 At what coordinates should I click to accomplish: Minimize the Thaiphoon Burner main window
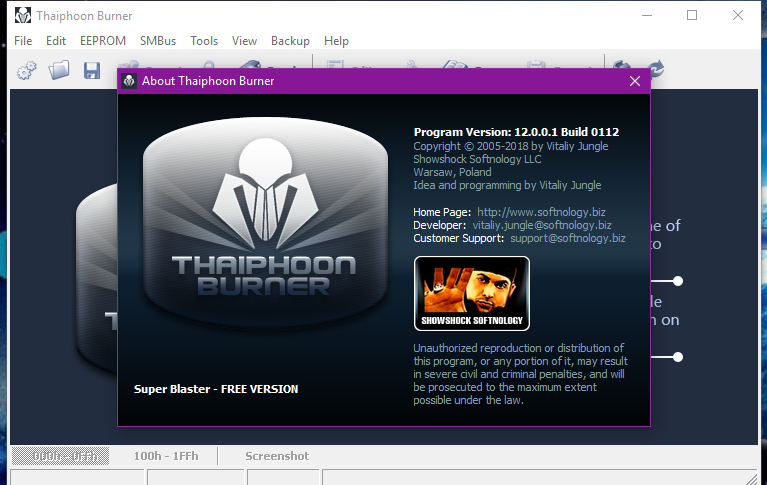point(647,16)
